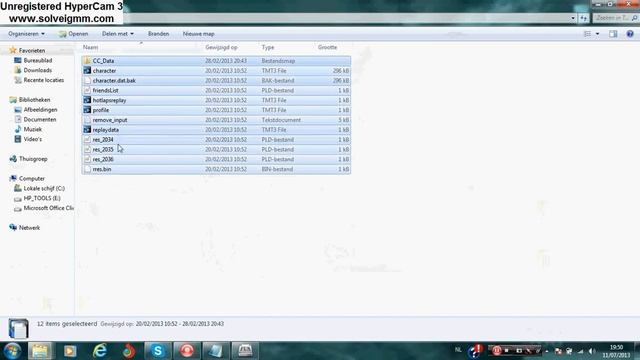Select the character.dat.bak file name
This screenshot has height=360, width=640.
114,80
